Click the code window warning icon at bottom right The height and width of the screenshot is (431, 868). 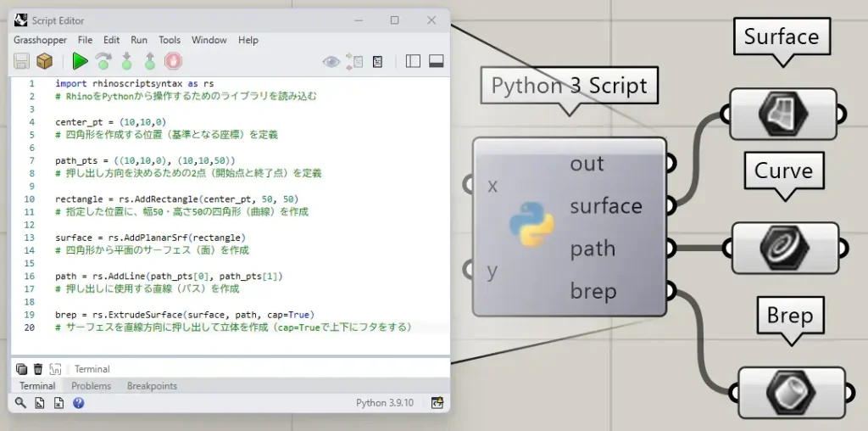pos(437,403)
